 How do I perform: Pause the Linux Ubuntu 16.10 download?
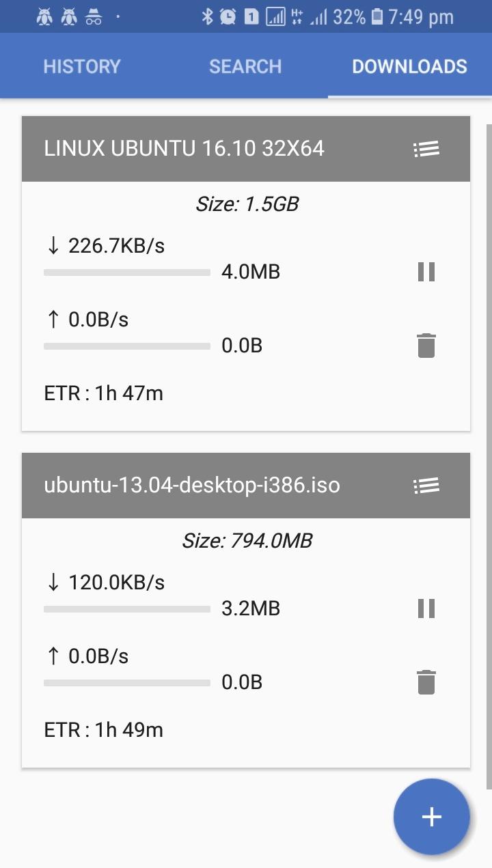coord(426,272)
